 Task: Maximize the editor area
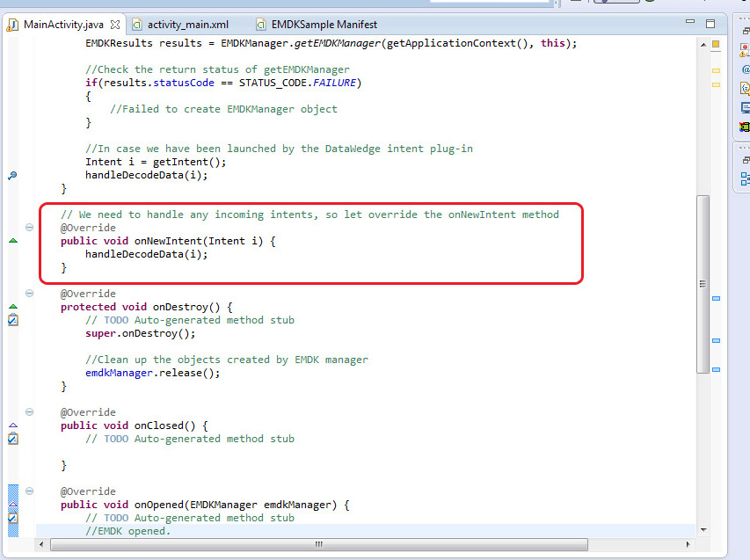[710, 24]
